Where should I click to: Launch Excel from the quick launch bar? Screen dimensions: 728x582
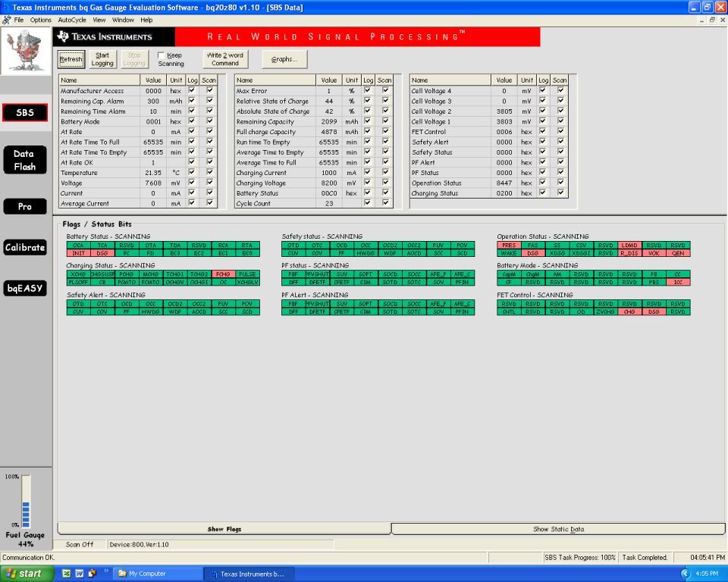click(67, 574)
